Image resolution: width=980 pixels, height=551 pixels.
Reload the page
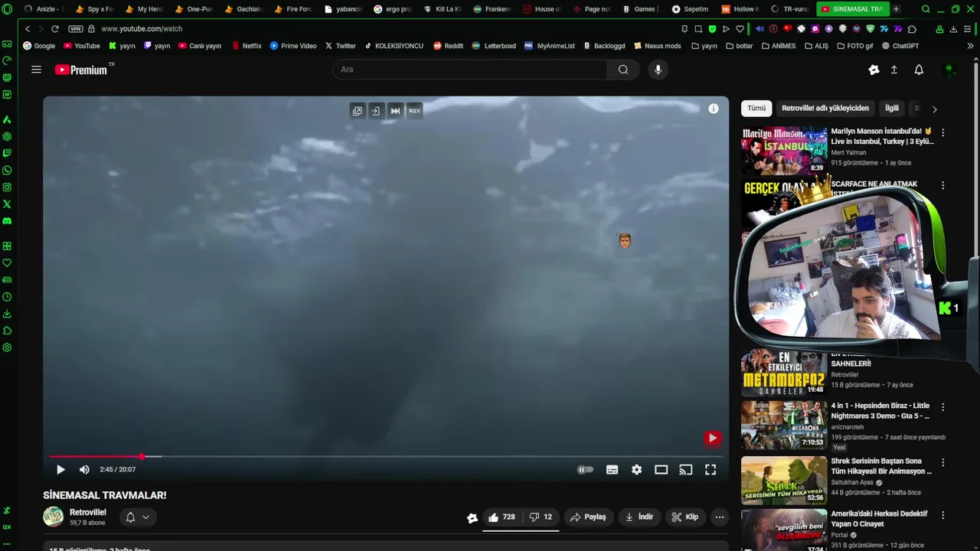(55, 29)
